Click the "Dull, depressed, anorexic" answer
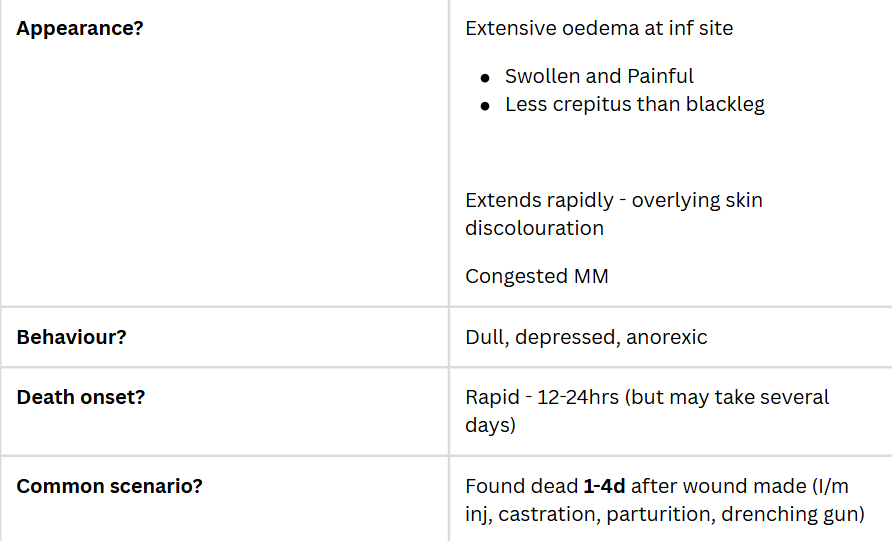The width and height of the screenshot is (892, 541). 586,337
